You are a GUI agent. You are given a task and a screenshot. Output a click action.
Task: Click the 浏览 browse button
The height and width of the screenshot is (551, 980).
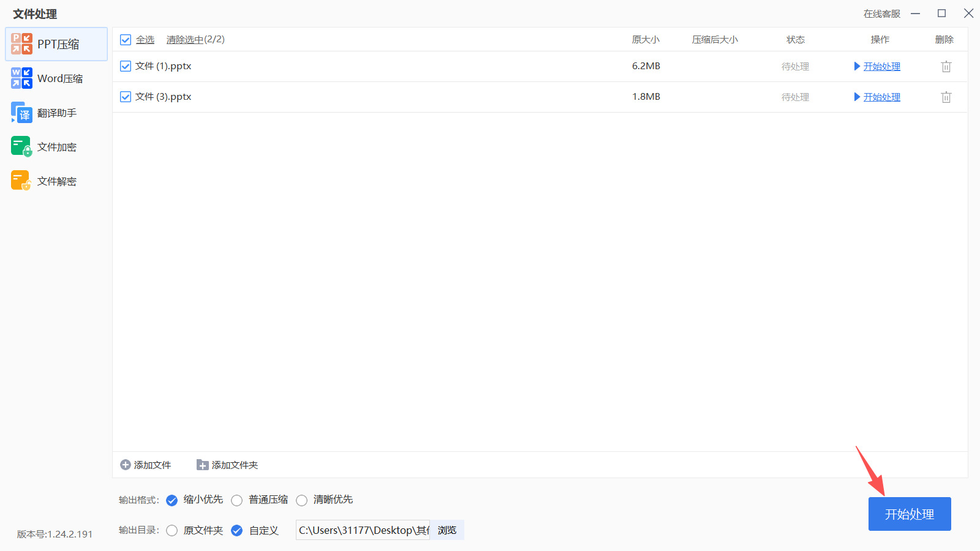(447, 530)
